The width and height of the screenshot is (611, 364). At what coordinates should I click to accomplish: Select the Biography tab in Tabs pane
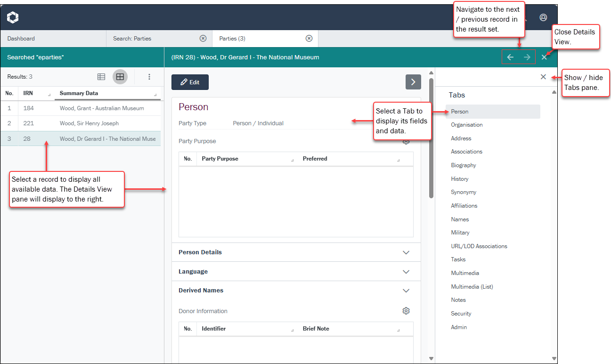pos(464,165)
